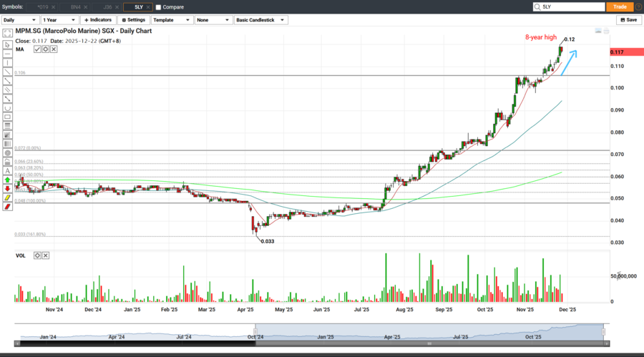
Task: Open settings gear for MA indicator
Action: tap(45, 49)
